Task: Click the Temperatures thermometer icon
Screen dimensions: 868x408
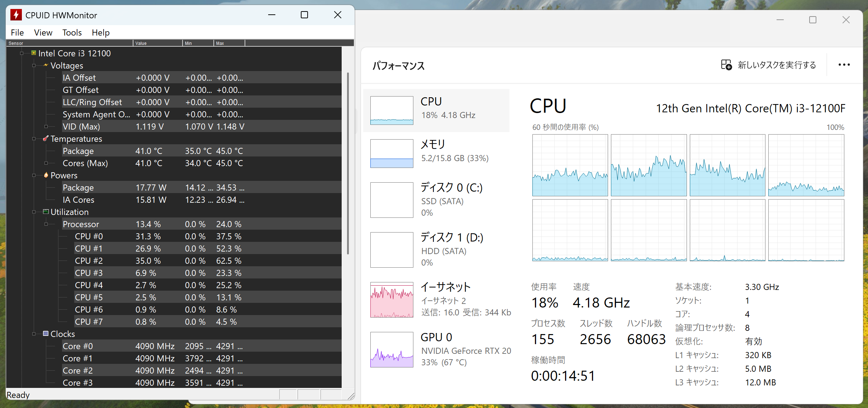Action: [x=46, y=139]
